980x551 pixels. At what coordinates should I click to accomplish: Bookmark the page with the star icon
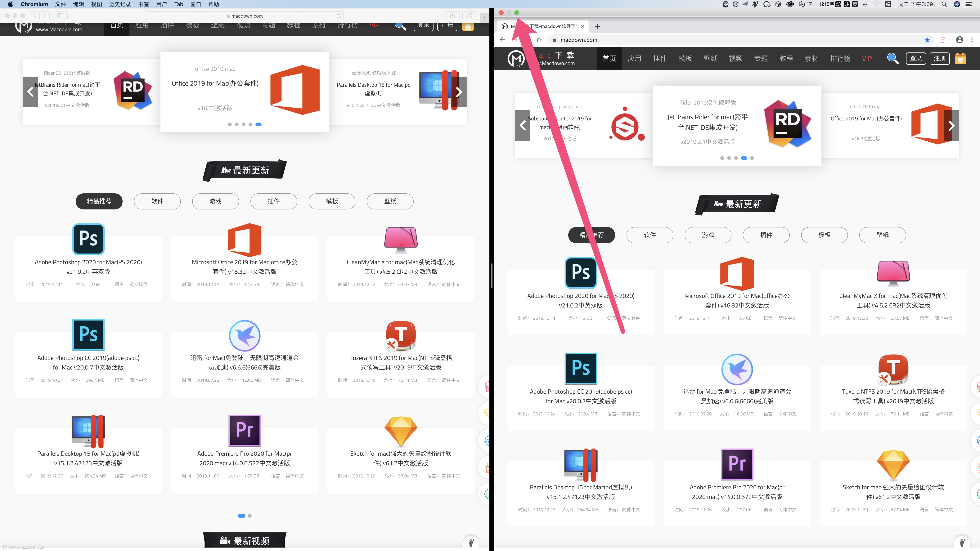[x=927, y=40]
